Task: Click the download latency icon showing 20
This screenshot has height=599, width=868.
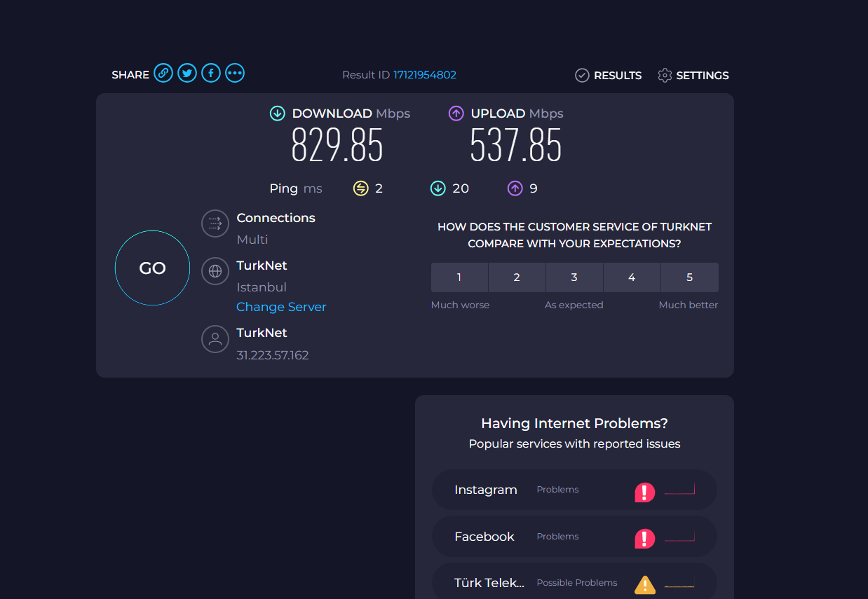Action: [438, 188]
